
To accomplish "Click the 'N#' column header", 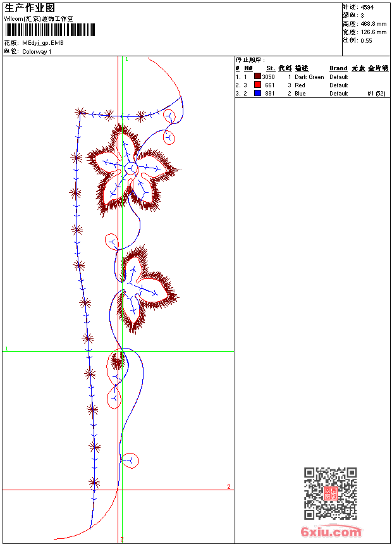I will click(x=248, y=68).
